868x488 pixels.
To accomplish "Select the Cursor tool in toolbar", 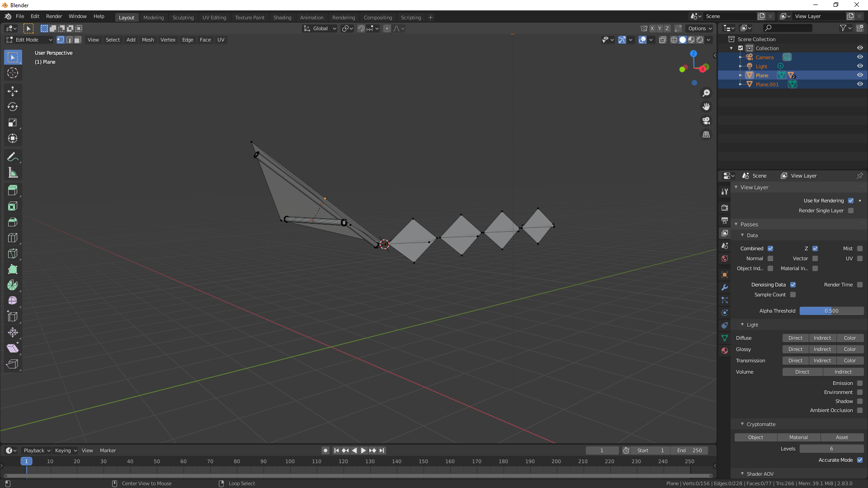I will [13, 73].
